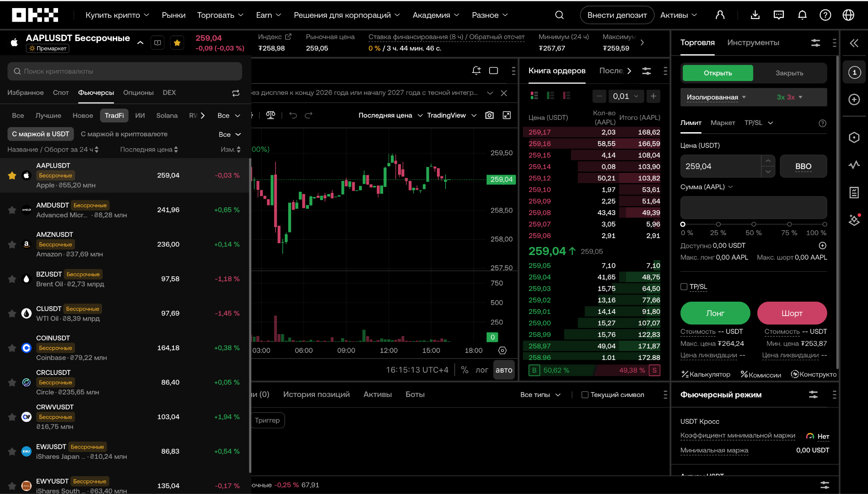Check the Текущий символ checkbox
The width and height of the screenshot is (868, 494).
585,395
